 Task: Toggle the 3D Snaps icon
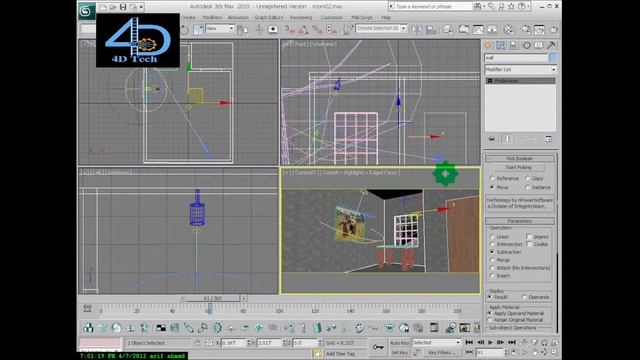pyautogui.click(x=289, y=29)
